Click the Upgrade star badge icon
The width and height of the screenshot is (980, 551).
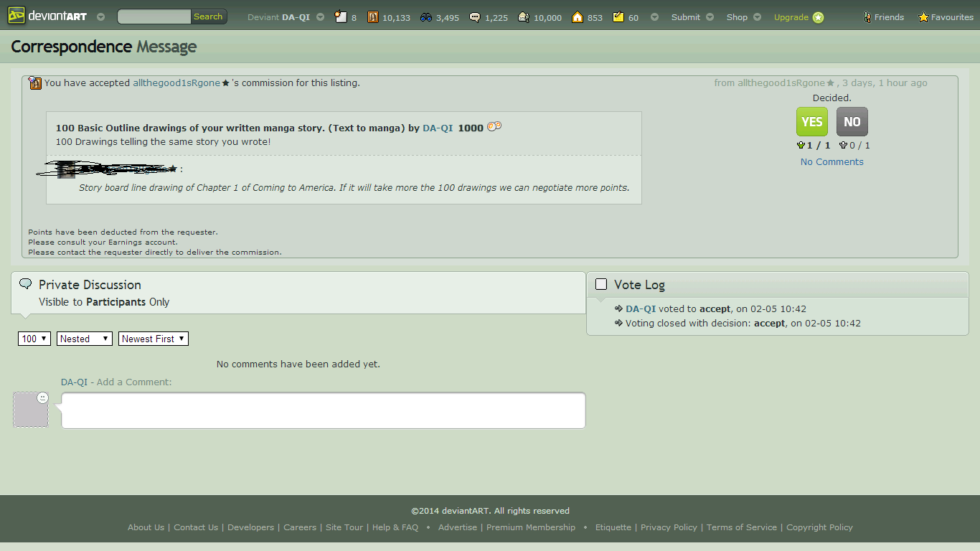[x=818, y=17]
